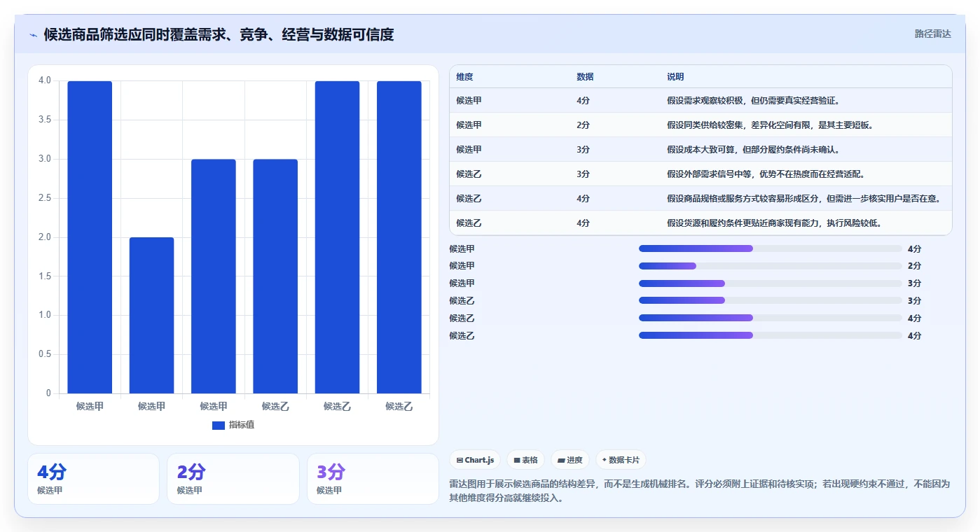Click the row text about 货源和履约条件
The height and width of the screenshot is (532, 980).
774,223
